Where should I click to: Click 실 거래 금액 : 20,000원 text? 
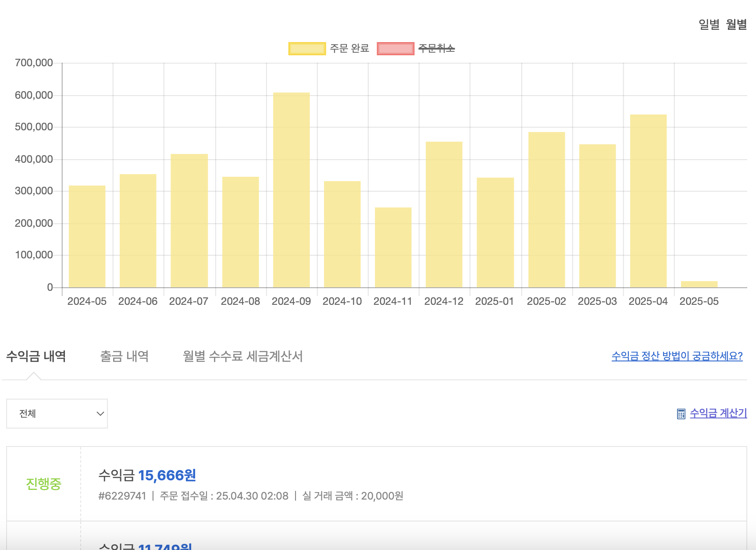pos(353,496)
